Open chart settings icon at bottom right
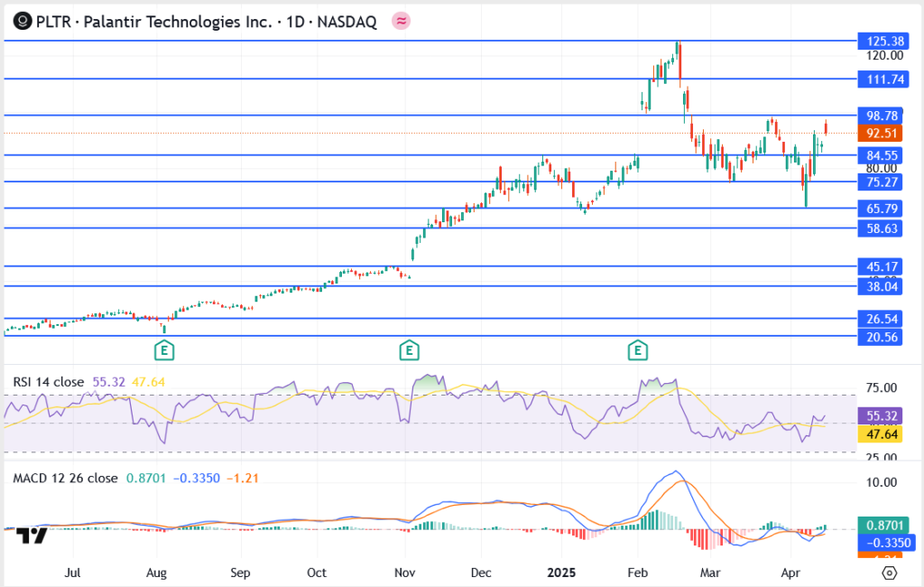This screenshot has height=587, width=924. click(889, 573)
